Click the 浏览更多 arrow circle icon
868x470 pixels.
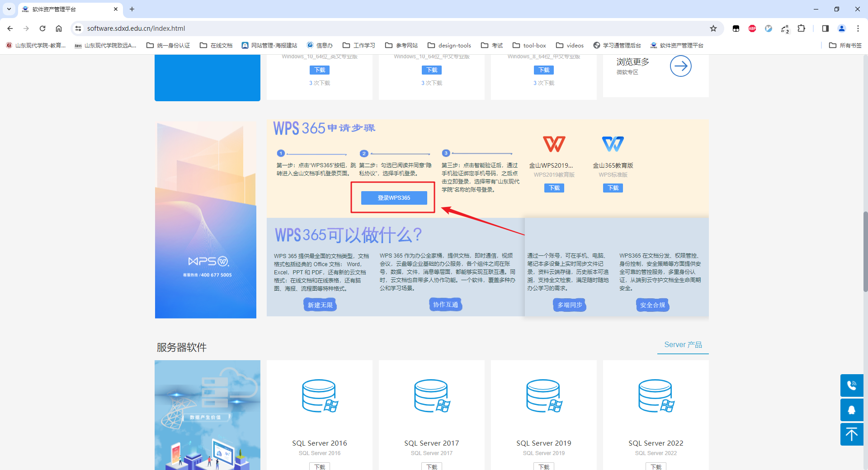[680, 66]
